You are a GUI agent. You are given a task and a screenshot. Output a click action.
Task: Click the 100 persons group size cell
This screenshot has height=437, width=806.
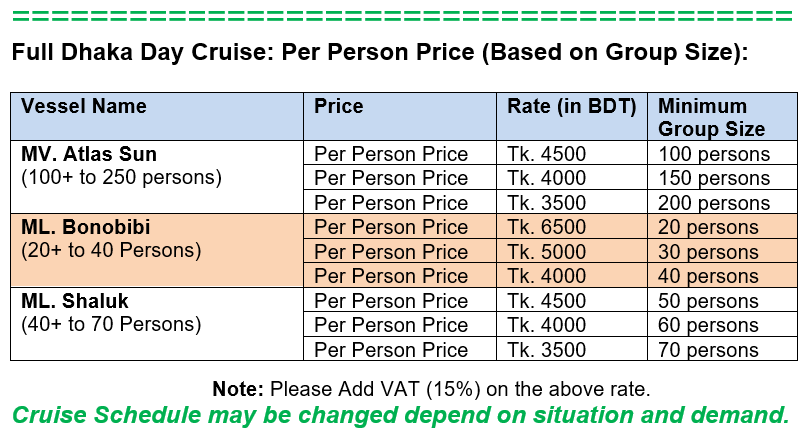click(x=722, y=153)
